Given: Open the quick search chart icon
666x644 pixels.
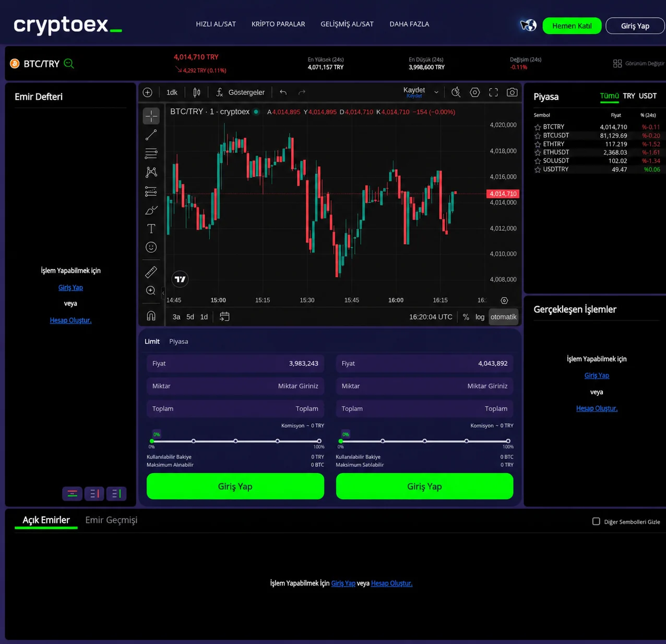Looking at the screenshot, I should coord(456,92).
